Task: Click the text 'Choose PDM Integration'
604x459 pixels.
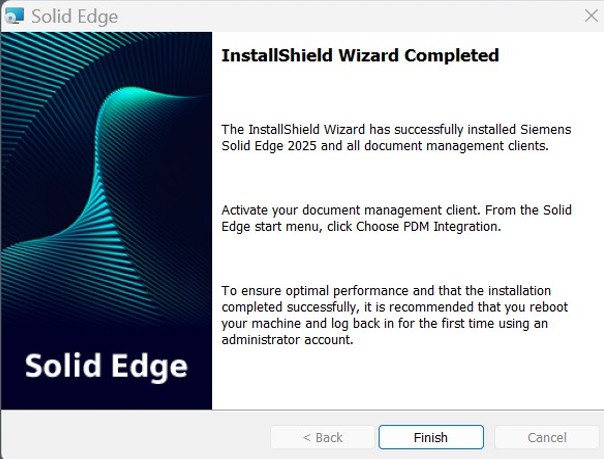Action: 428,226
